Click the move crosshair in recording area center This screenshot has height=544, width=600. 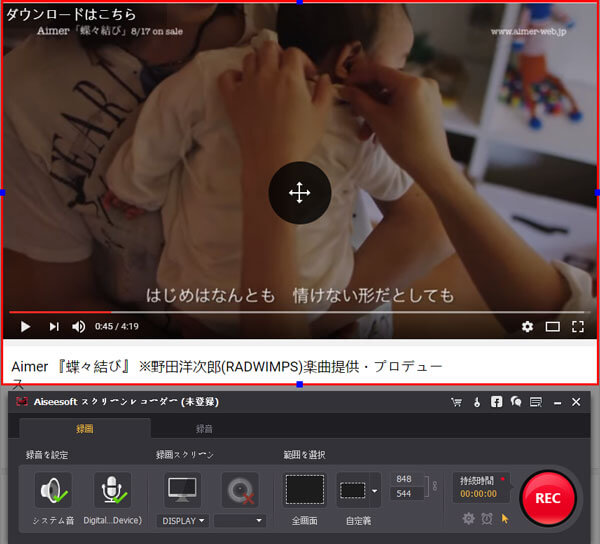[300, 192]
